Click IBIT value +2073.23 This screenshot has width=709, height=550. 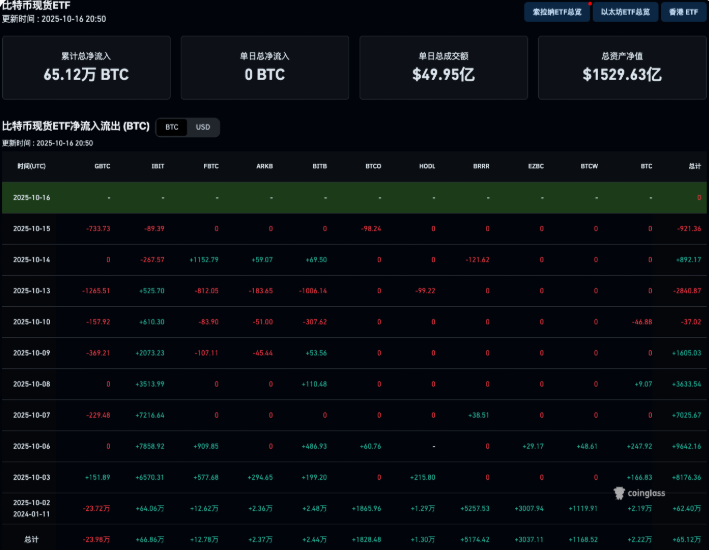[x=150, y=353]
